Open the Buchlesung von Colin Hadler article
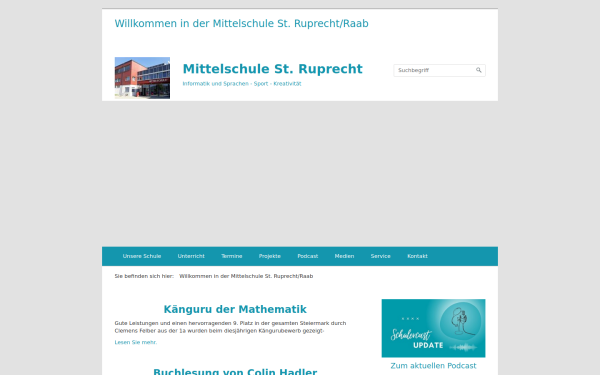 pyautogui.click(x=235, y=371)
